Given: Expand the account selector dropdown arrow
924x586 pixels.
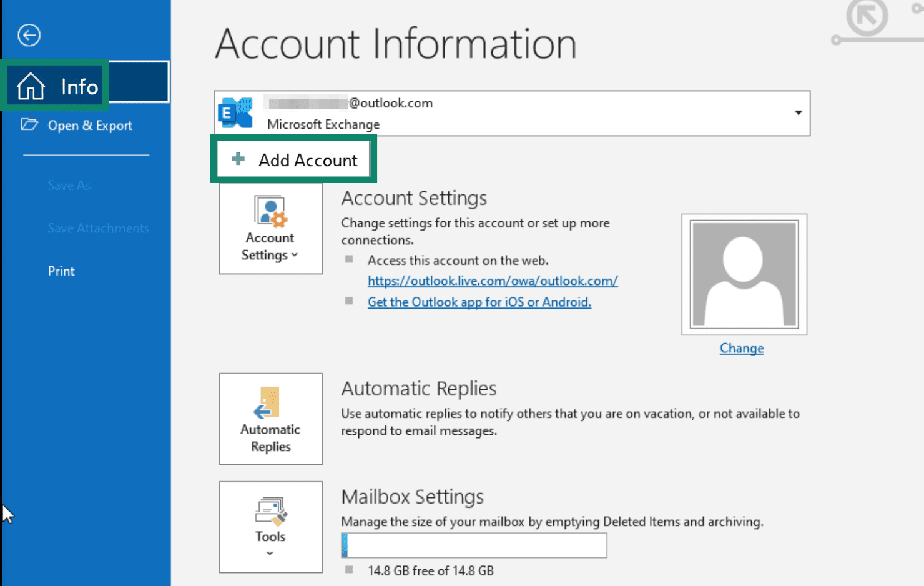Looking at the screenshot, I should (798, 113).
